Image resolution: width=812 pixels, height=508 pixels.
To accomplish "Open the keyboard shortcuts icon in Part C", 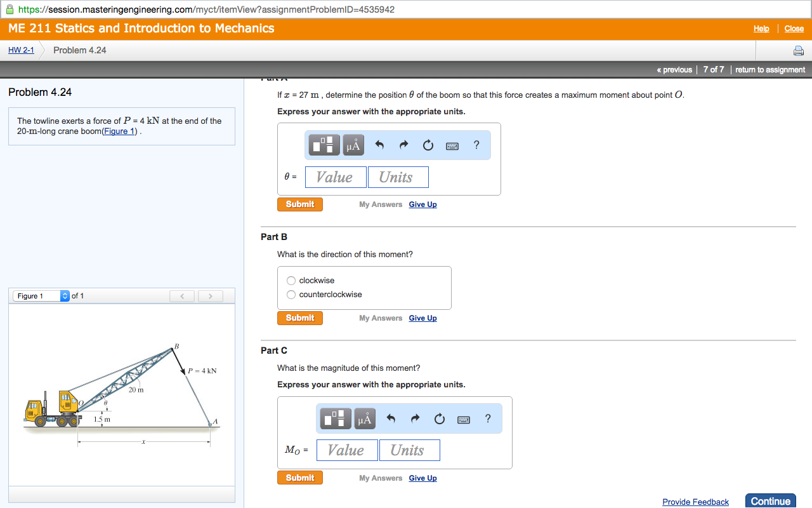I will point(462,418).
